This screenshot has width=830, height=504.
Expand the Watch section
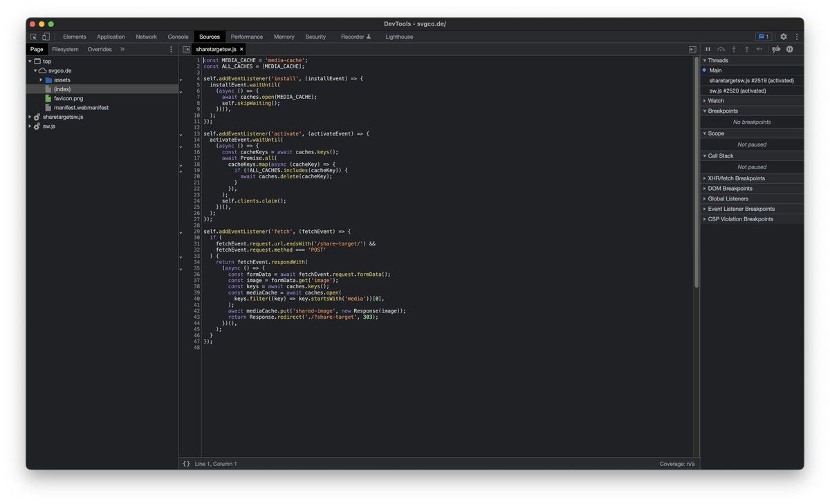coord(753,101)
